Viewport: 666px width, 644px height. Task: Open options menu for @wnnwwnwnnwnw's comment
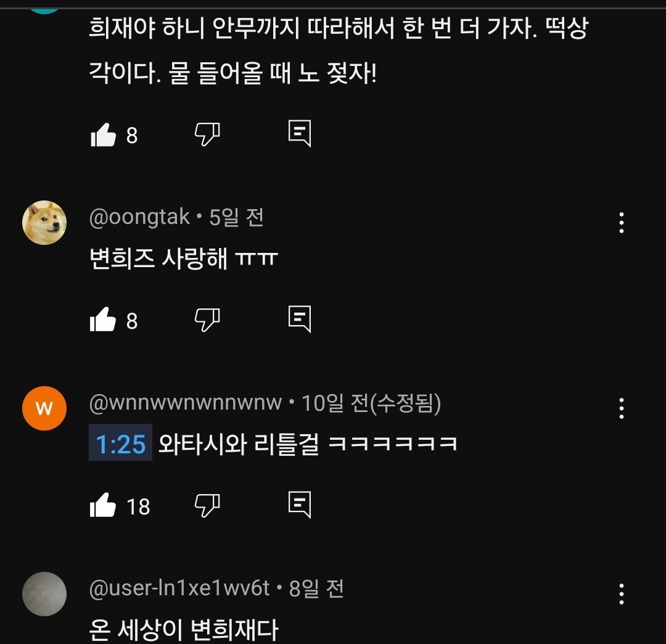click(x=622, y=408)
